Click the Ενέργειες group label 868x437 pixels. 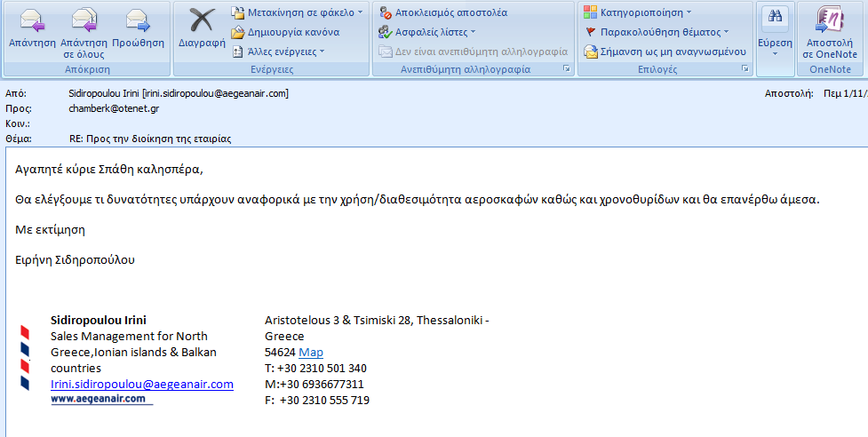click(x=272, y=69)
